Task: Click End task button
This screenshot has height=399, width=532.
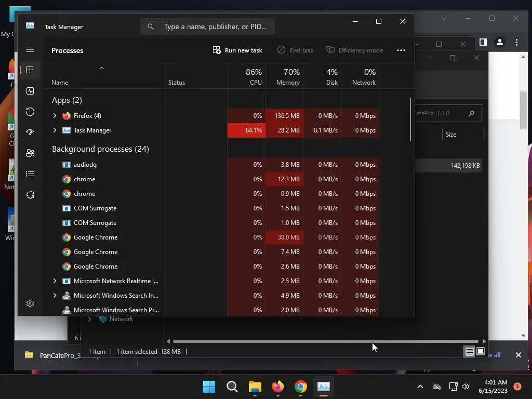Action: pos(295,50)
